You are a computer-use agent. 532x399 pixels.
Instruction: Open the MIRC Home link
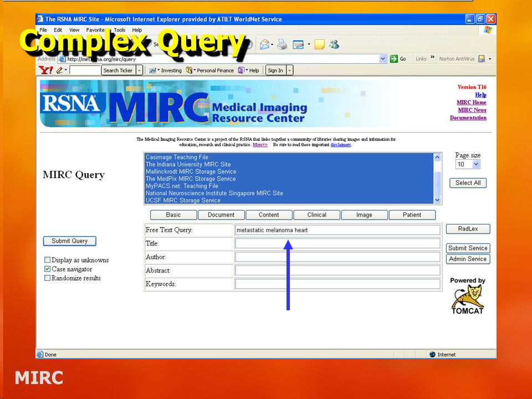[472, 103]
